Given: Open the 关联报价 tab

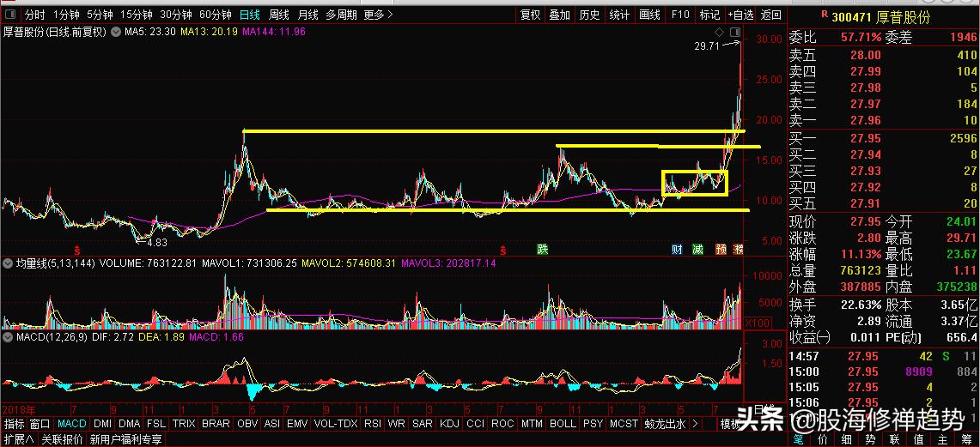Looking at the screenshot, I should point(63,439).
